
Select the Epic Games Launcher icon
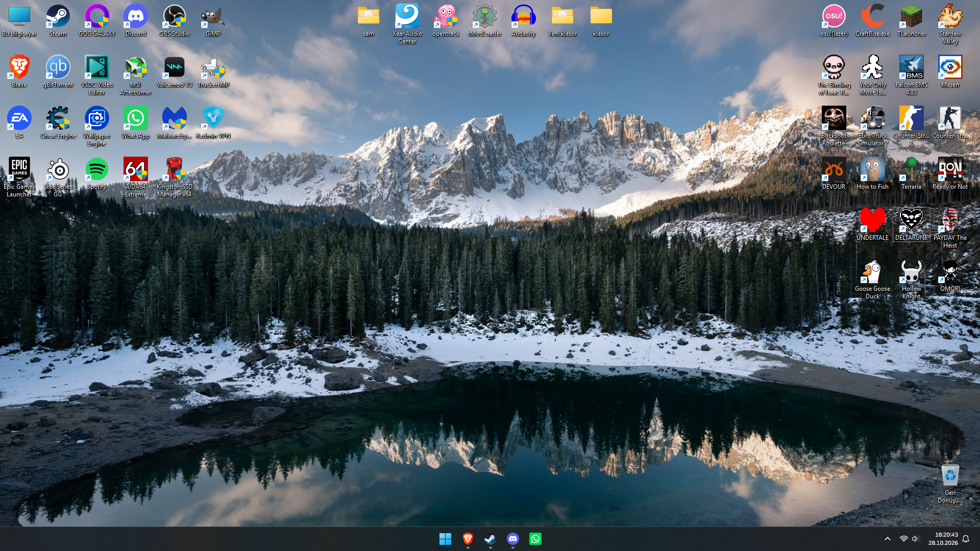click(19, 178)
